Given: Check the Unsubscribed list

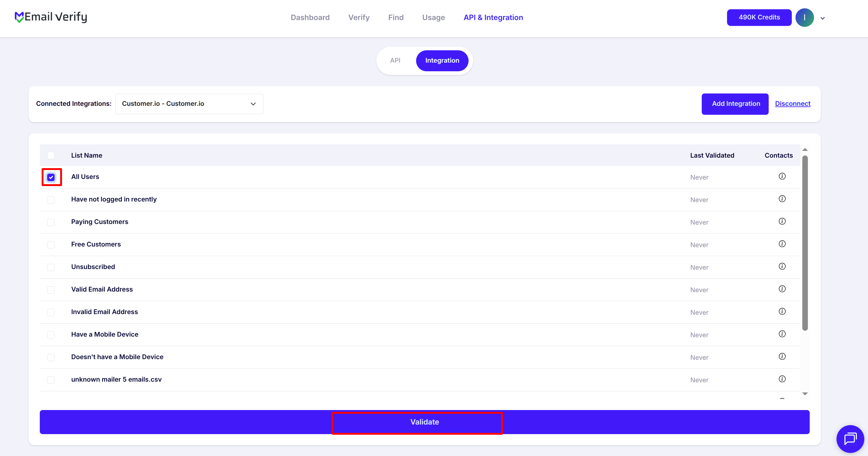Looking at the screenshot, I should tap(51, 267).
